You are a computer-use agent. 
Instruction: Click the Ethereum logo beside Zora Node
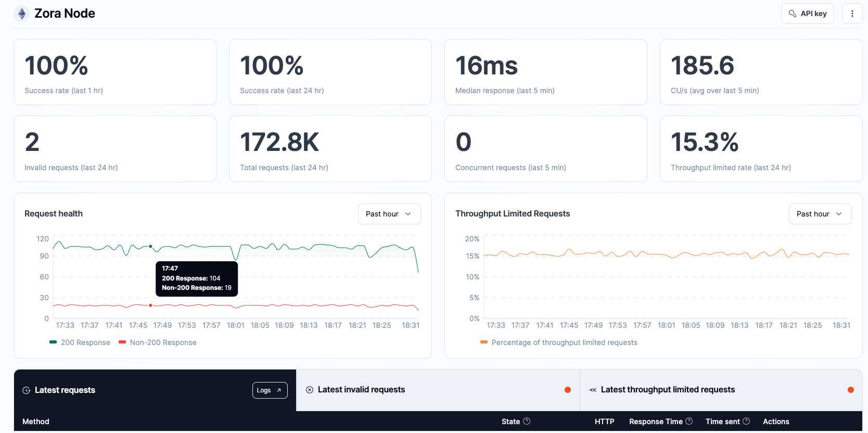tap(22, 14)
